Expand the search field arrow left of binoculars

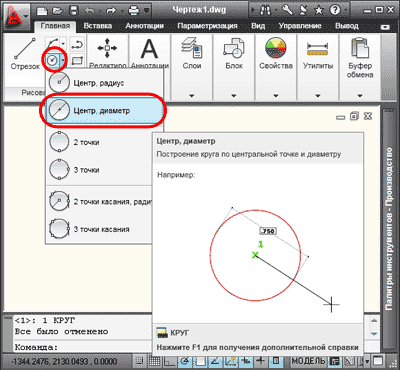pos(254,11)
